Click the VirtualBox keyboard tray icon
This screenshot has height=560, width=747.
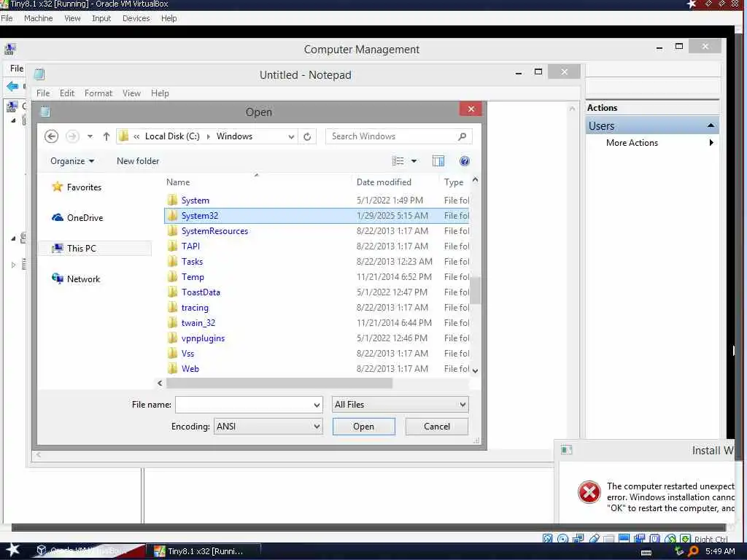(x=646, y=552)
